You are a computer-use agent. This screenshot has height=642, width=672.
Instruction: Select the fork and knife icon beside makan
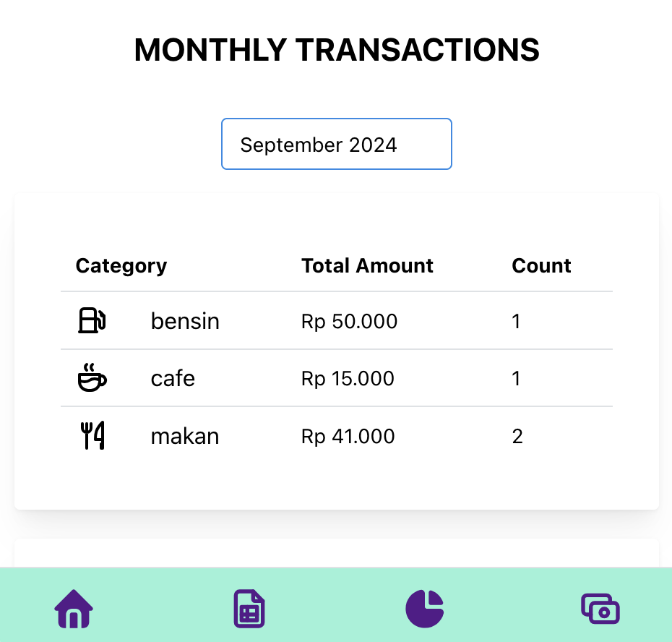pos(92,435)
